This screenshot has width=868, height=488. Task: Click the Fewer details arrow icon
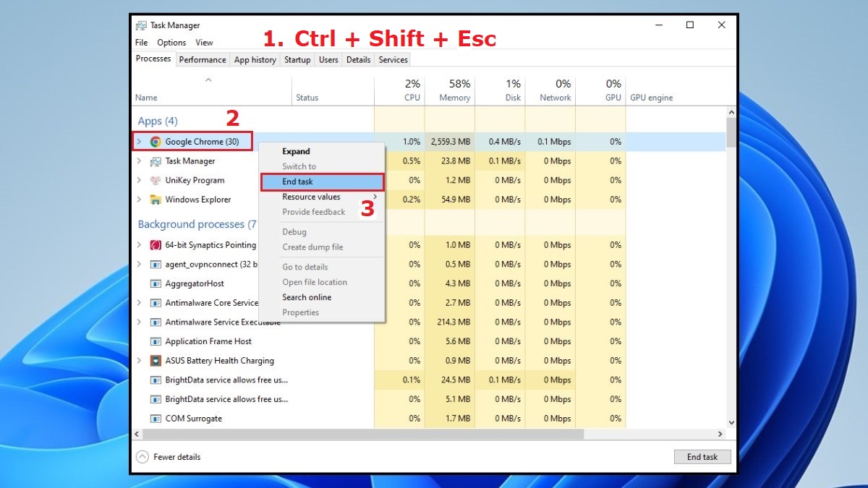coord(142,457)
